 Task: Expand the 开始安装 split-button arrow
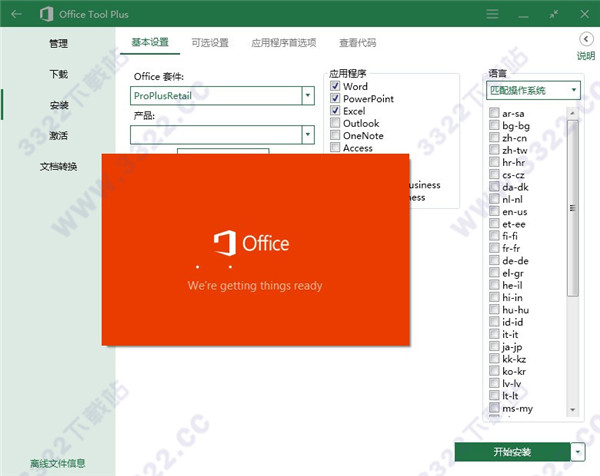tap(578, 452)
